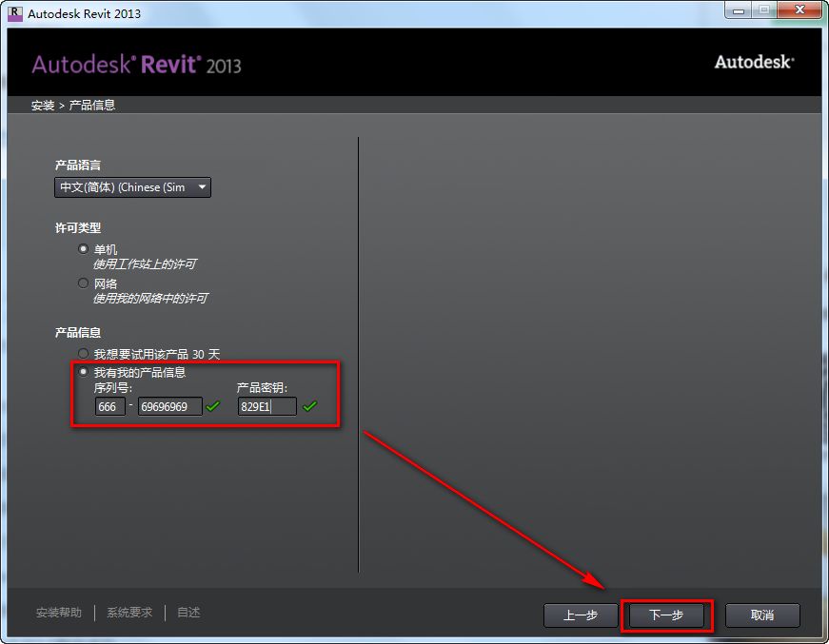Viewport: 829px width, 644px height.
Task: Click the Revit R icon in title bar
Action: [x=13, y=10]
